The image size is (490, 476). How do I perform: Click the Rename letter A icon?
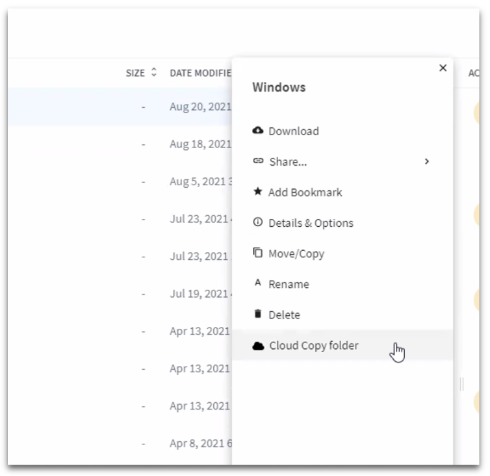click(x=258, y=283)
